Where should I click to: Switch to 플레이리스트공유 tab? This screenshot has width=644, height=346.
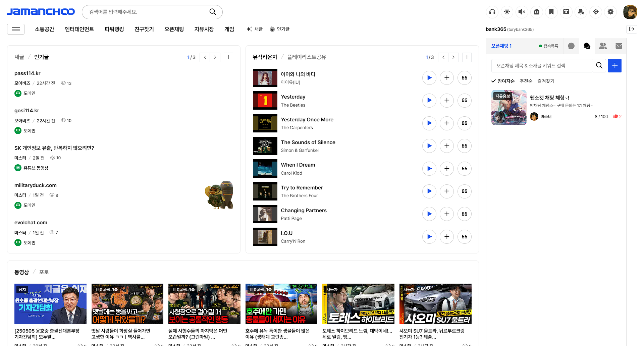pyautogui.click(x=307, y=57)
